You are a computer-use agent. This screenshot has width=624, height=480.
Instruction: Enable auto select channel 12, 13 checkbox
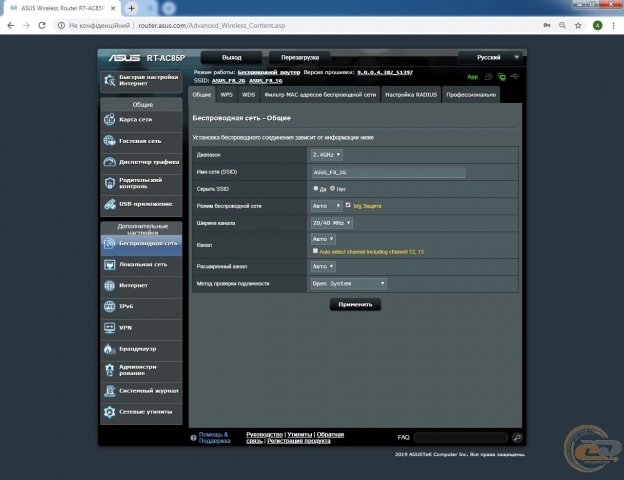click(316, 251)
